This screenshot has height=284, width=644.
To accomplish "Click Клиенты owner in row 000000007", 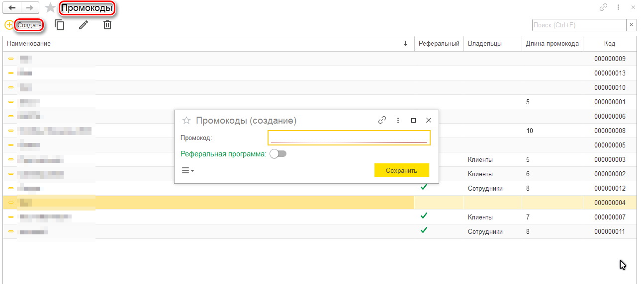I will (480, 217).
